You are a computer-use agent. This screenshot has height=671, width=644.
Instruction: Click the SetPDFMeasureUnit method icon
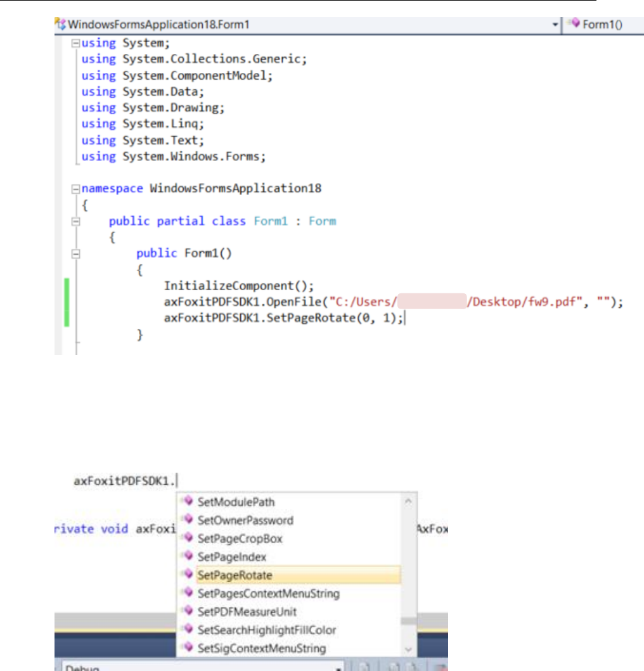pos(188,611)
